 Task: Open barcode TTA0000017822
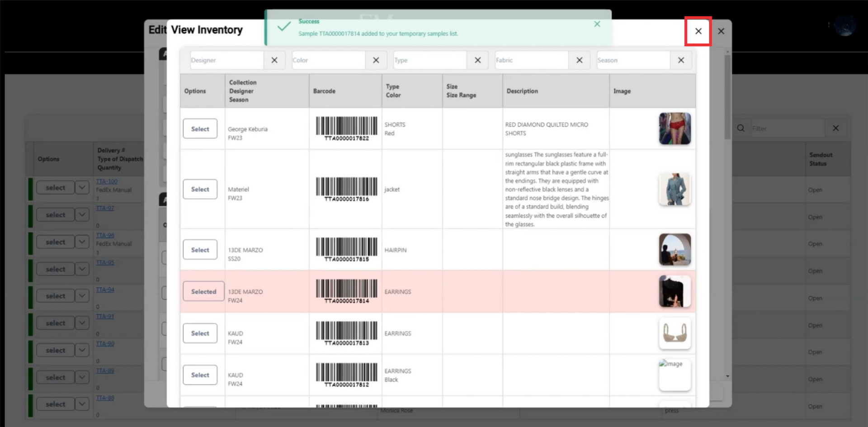coord(346,129)
